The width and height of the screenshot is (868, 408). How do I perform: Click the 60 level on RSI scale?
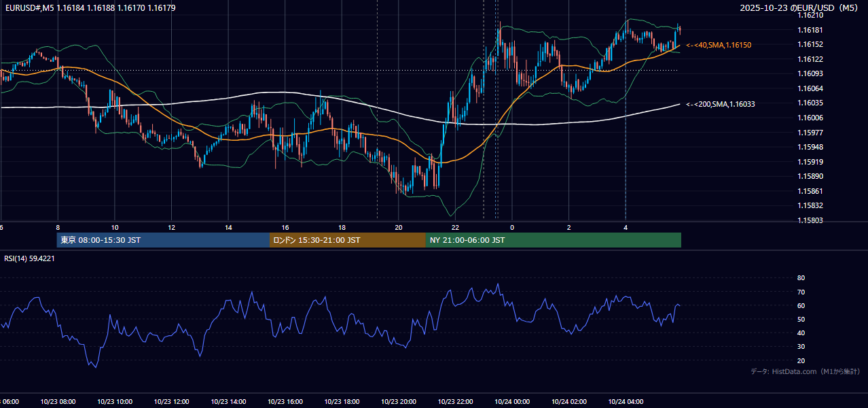click(x=801, y=305)
